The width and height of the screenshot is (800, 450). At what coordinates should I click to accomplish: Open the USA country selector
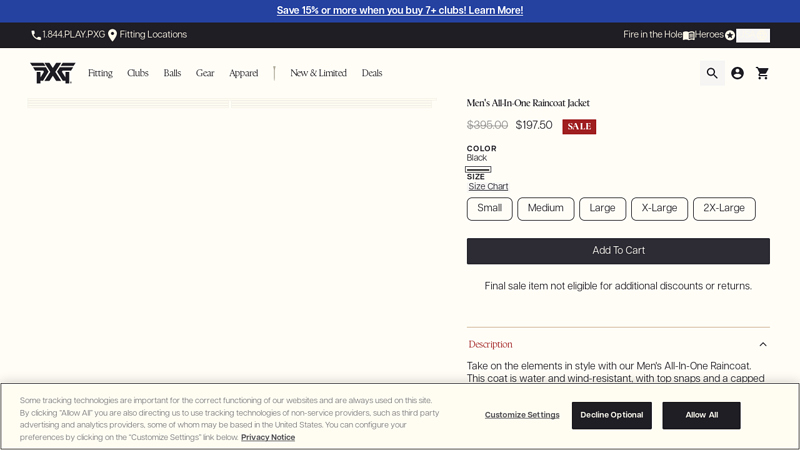[753, 35]
